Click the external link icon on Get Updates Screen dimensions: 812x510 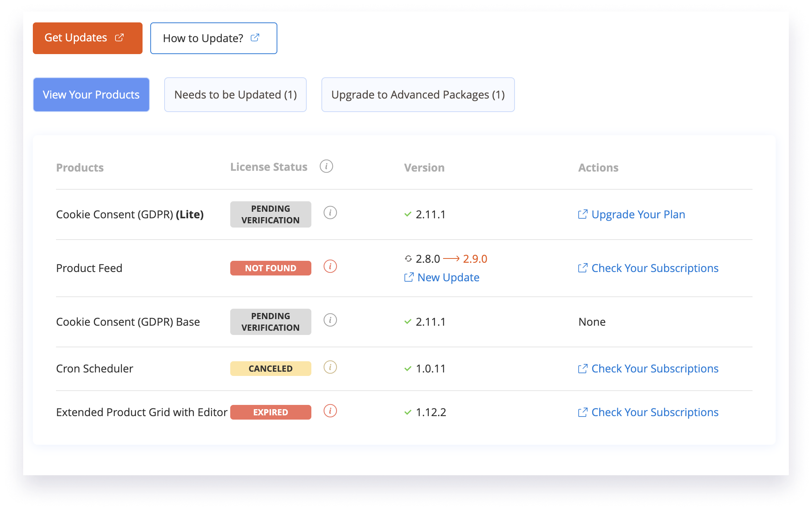[120, 37]
